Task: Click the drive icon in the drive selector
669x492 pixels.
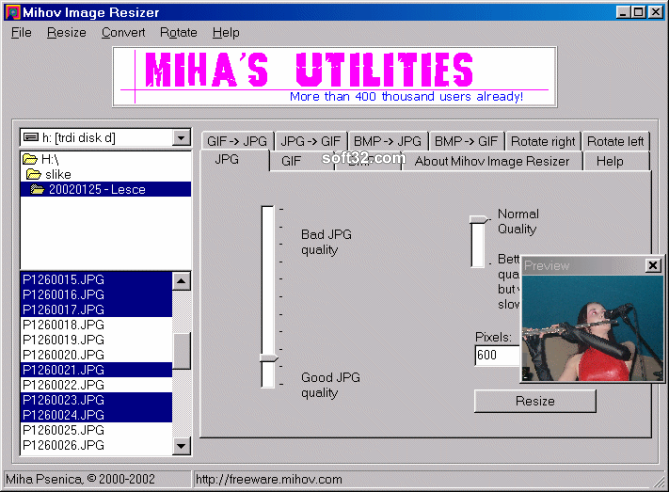Action: click(31, 137)
